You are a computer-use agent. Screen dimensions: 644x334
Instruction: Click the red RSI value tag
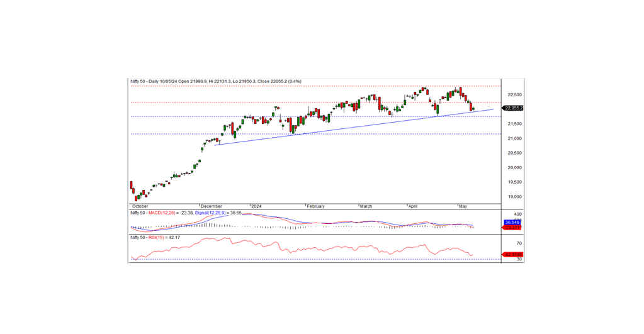pyautogui.click(x=512, y=254)
